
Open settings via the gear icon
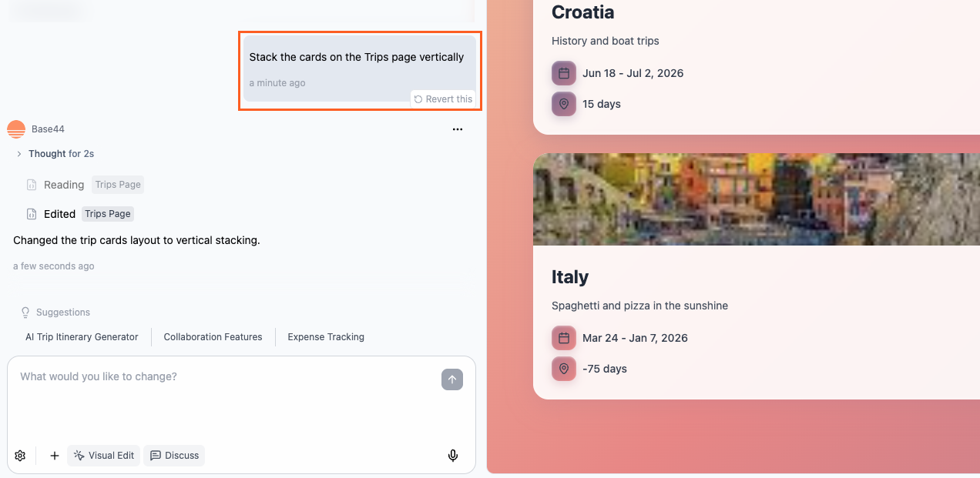tap(20, 455)
